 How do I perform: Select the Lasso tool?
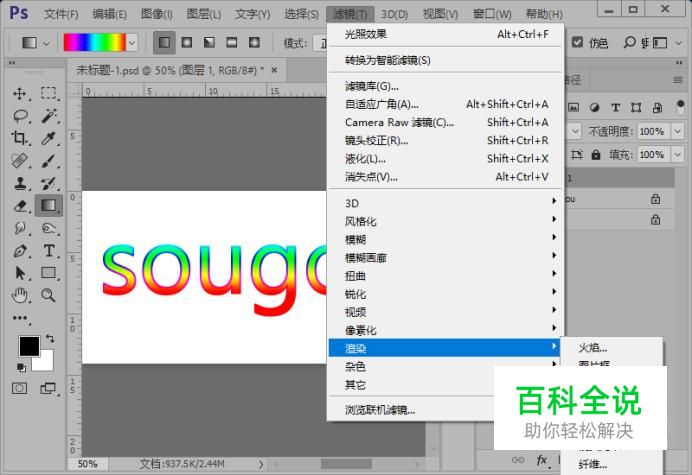[x=20, y=116]
